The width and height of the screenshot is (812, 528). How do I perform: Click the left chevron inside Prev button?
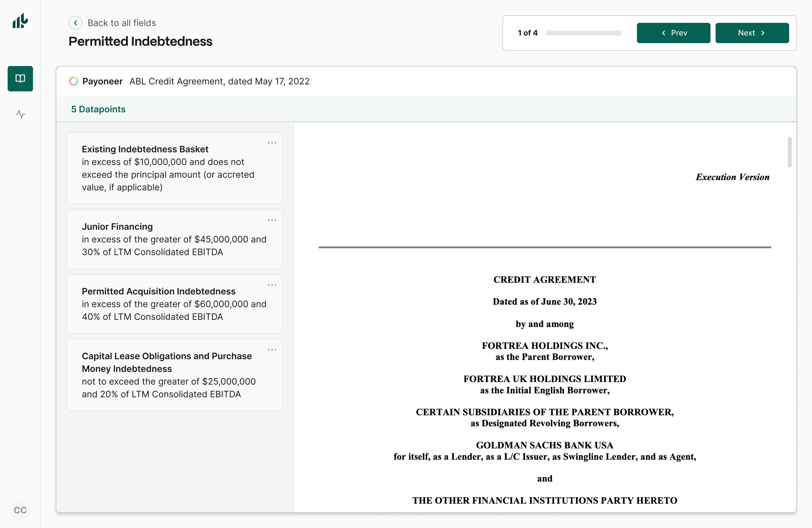tap(664, 33)
